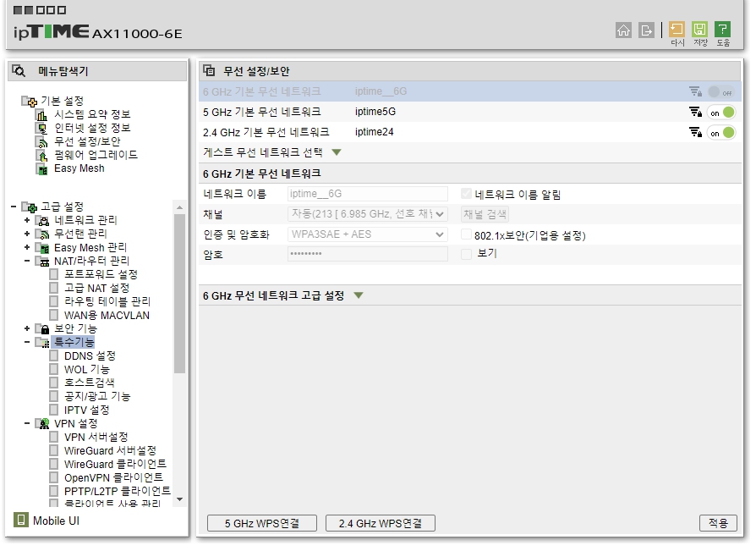756x551 pixels.
Task: Expand the Easy Mesh 관리 tree node
Action: click(x=27, y=247)
